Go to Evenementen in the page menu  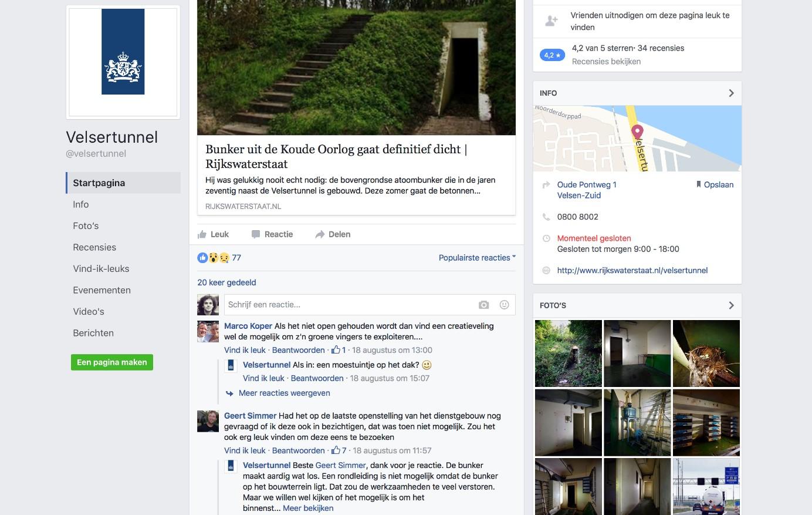(101, 290)
